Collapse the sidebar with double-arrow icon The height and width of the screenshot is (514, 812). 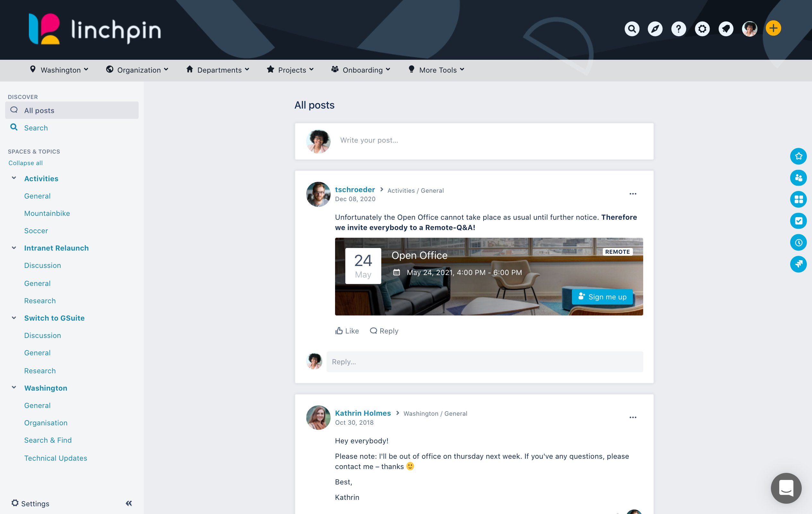(129, 503)
